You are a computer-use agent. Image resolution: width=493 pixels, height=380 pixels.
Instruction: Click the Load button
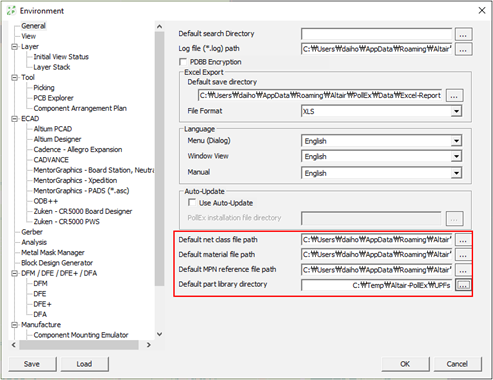point(84,364)
